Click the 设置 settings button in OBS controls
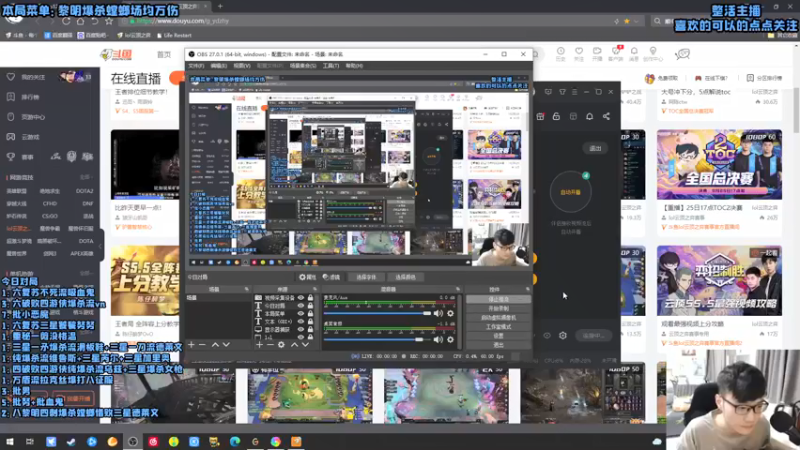The image size is (800, 450). pos(498,336)
